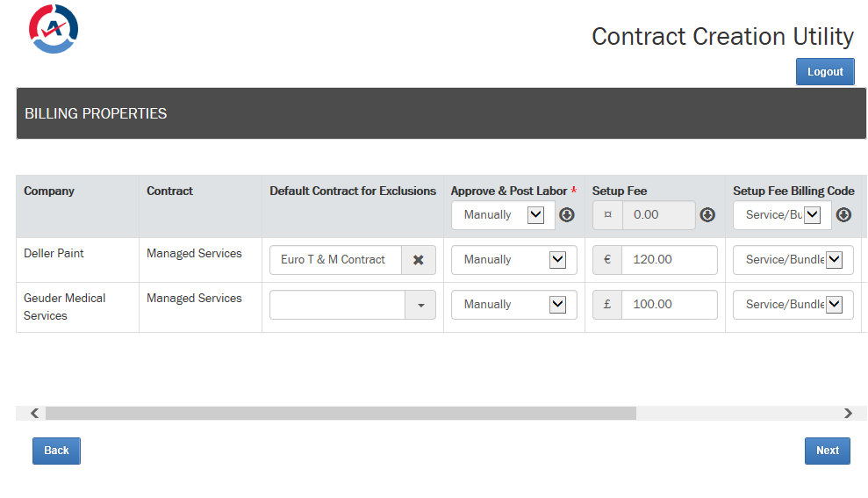Click the horizontal scrollbar thumb
The image size is (868, 498).
point(341,414)
